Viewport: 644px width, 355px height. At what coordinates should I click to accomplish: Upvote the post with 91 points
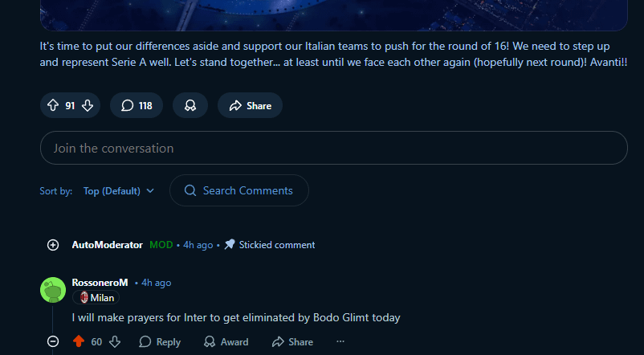pos(53,105)
